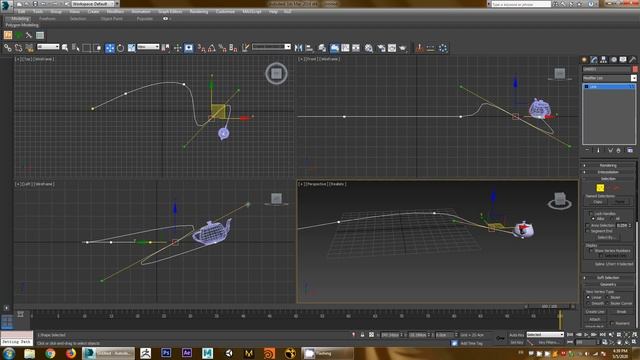Click the Use Pivot Point Center icon
The height and width of the screenshot is (360, 640).
tap(166, 48)
